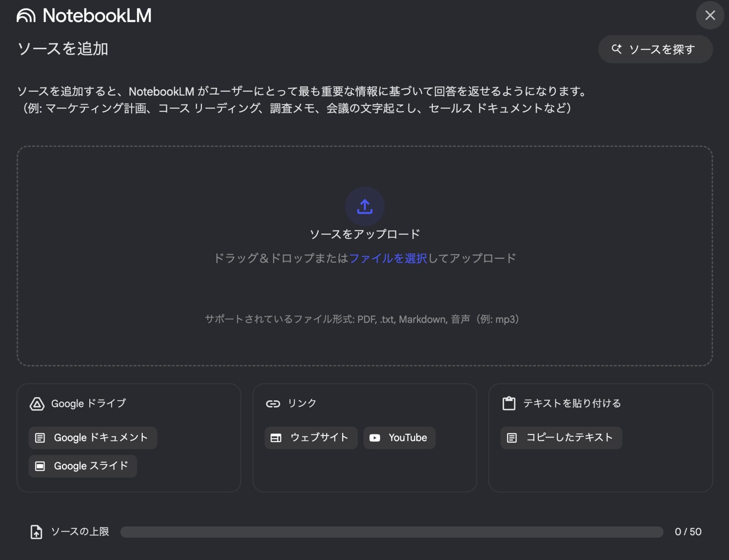This screenshot has width=729, height=560.
Task: Select the Google ドキュメント button
Action: pos(93,438)
